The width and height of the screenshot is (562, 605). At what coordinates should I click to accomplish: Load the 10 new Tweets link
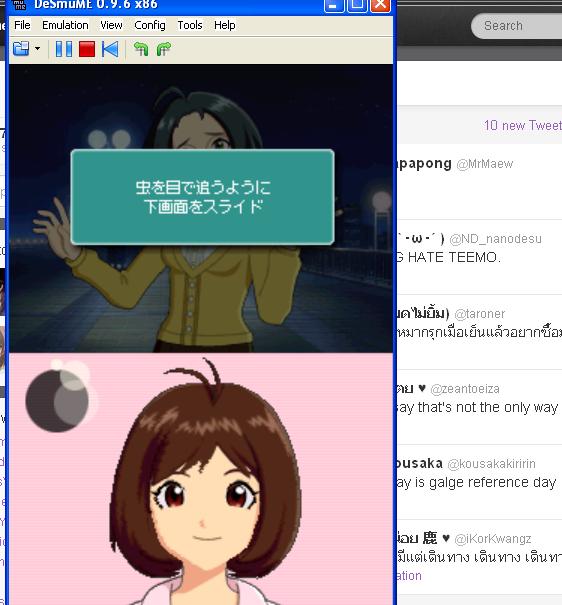coord(523,125)
